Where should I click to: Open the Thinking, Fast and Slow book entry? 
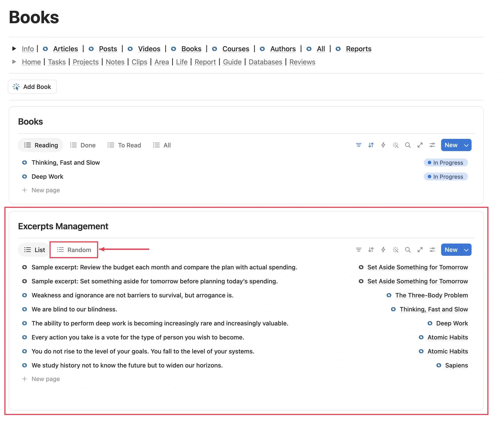click(x=66, y=162)
